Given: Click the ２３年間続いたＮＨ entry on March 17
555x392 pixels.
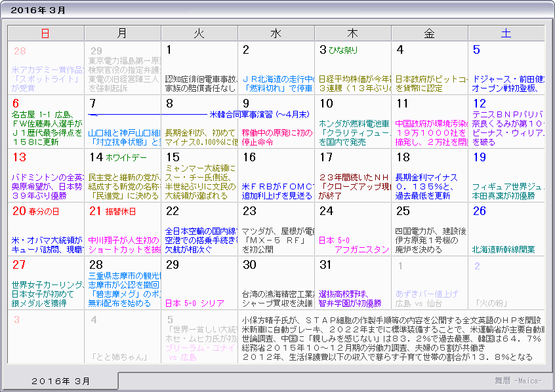Looking at the screenshot, I should (x=355, y=186).
